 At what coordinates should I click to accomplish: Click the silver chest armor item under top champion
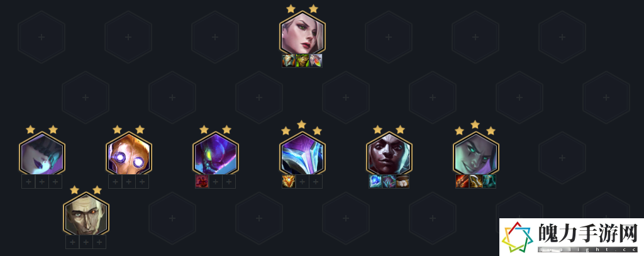pos(288,61)
